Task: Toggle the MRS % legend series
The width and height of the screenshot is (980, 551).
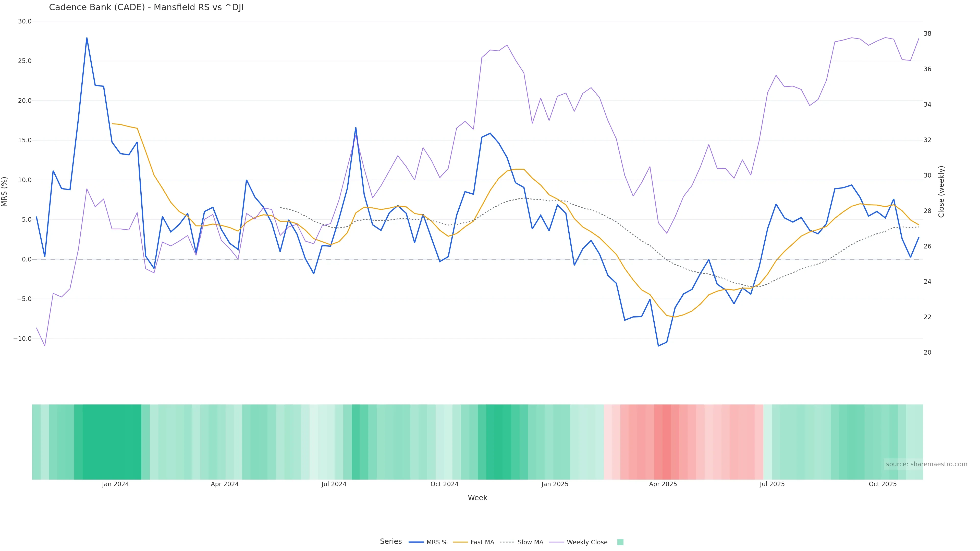Action: pyautogui.click(x=436, y=542)
